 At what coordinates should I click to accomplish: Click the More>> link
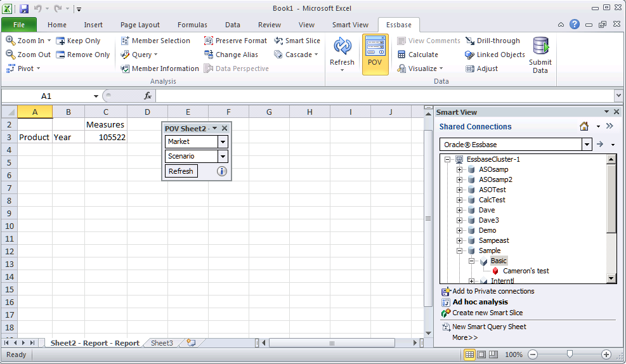coord(465,337)
